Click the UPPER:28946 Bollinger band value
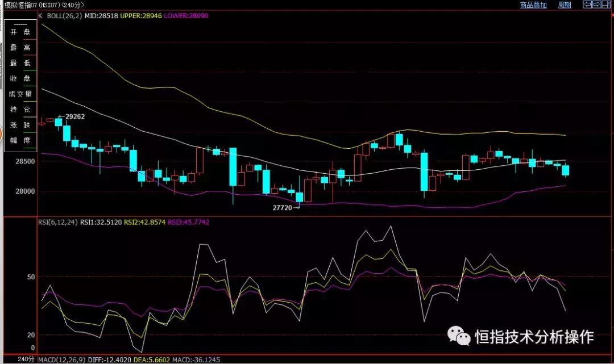614x364 pixels. 140,16
